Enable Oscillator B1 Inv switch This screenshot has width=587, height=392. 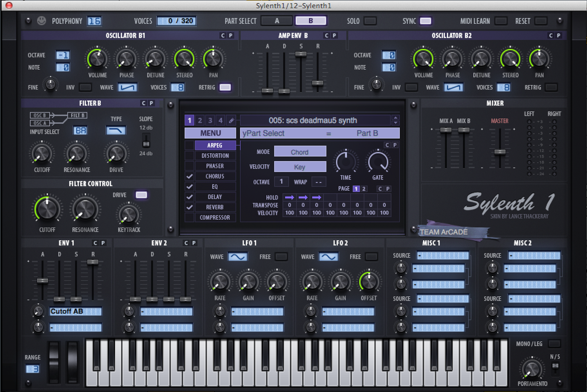coord(85,87)
